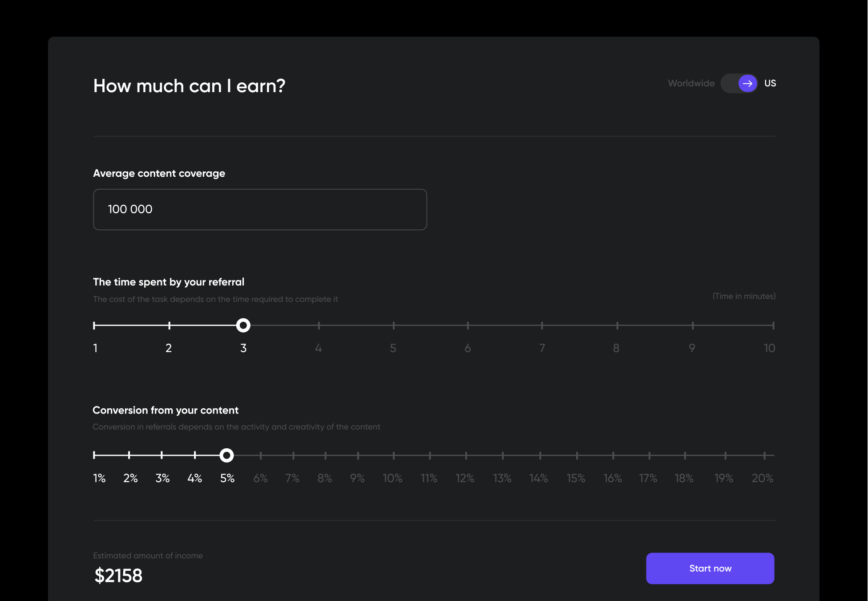Click the US region label

tap(770, 83)
